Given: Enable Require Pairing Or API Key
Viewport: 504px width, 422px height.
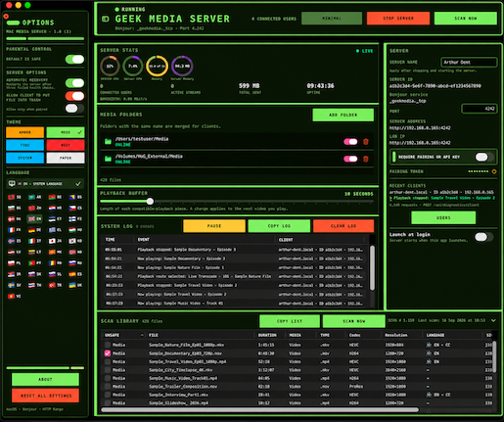Looking at the screenshot, I should tap(484, 157).
